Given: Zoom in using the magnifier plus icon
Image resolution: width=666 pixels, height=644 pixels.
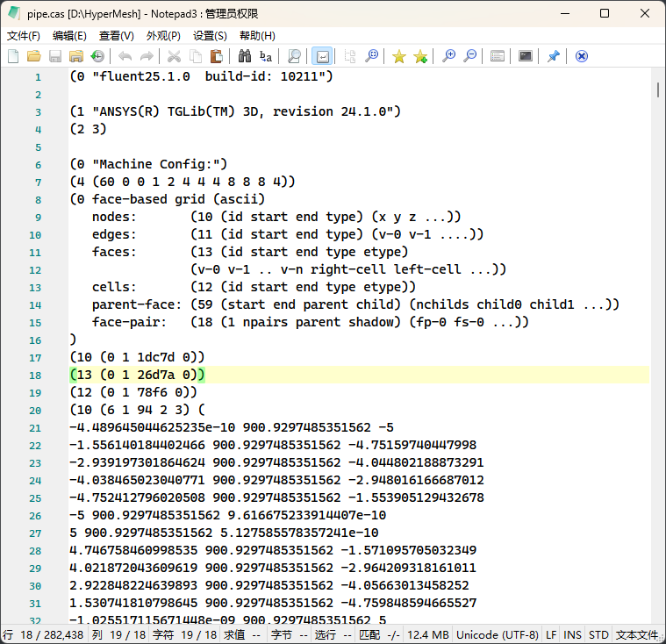Looking at the screenshot, I should point(448,56).
